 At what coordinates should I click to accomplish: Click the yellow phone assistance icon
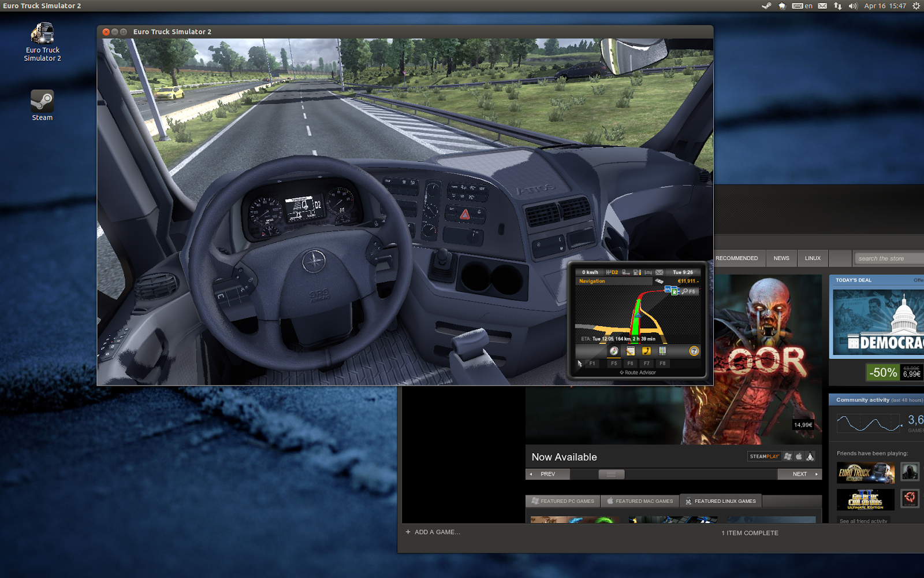tap(646, 351)
